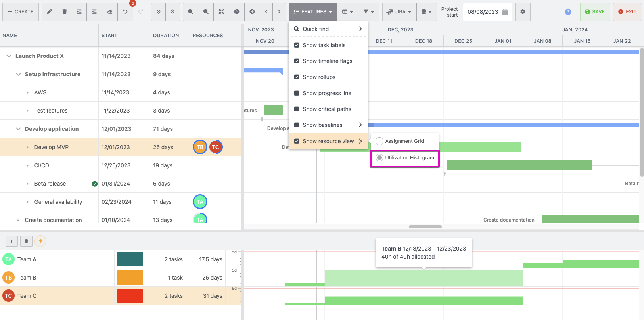Enable Show critical paths checkbox
This screenshot has height=320, width=644.
click(x=297, y=109)
